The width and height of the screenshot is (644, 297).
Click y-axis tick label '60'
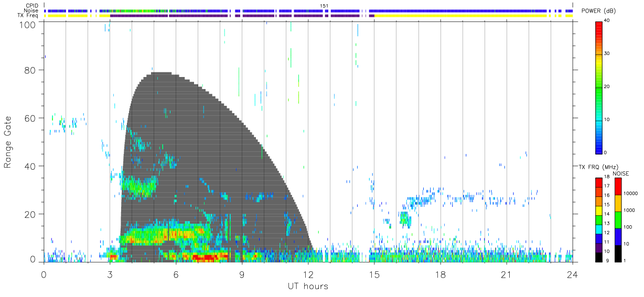[30, 118]
